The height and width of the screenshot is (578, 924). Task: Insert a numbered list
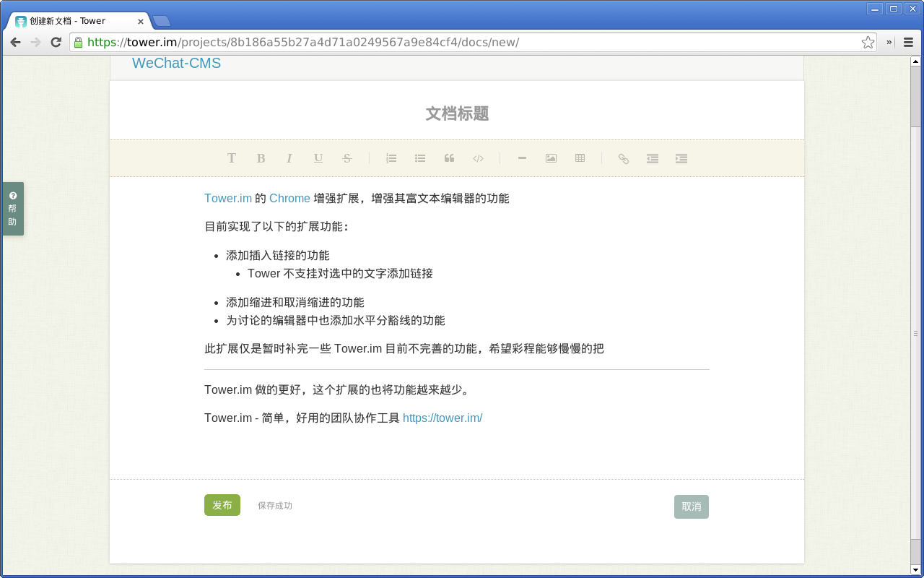coord(391,158)
